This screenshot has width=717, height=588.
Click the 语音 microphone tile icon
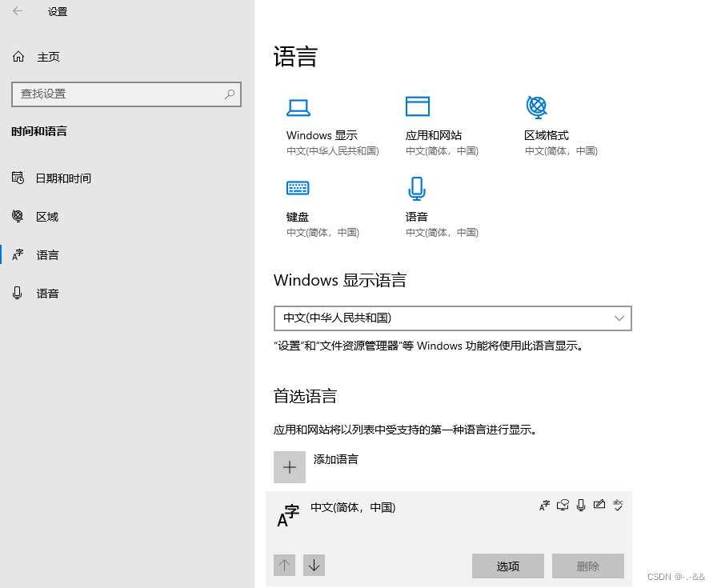417,189
